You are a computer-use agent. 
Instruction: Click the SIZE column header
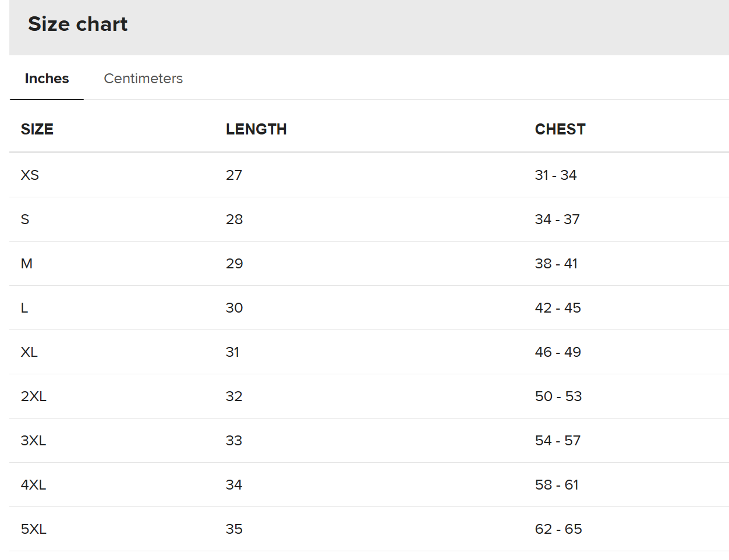pyautogui.click(x=37, y=129)
